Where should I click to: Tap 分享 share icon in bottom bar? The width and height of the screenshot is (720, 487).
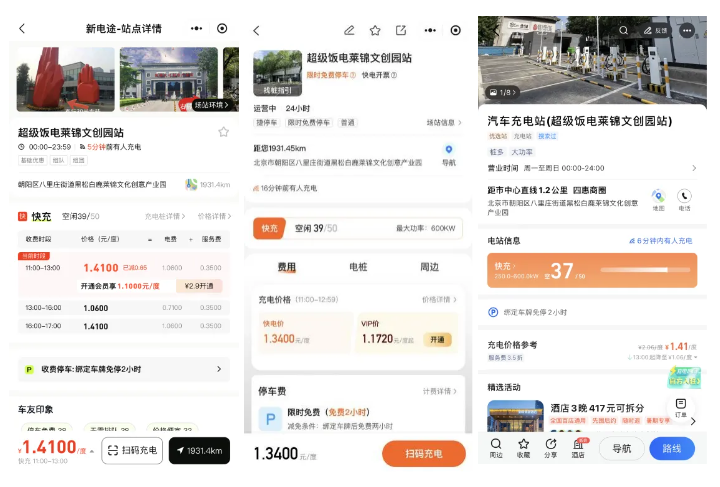click(550, 448)
